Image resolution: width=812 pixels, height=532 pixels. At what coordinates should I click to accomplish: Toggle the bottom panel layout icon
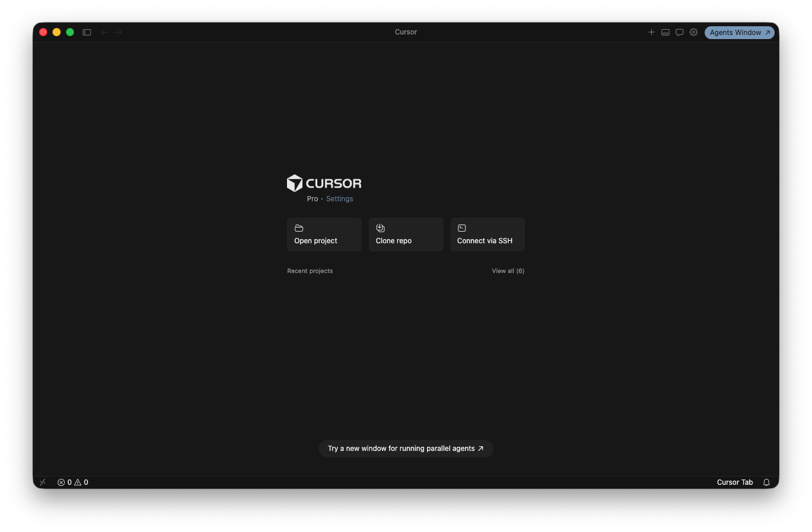[666, 32]
